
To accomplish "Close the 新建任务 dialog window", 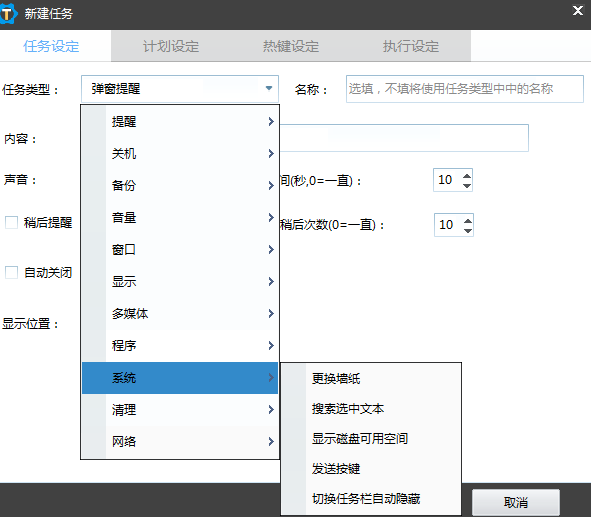I will pos(578,11).
